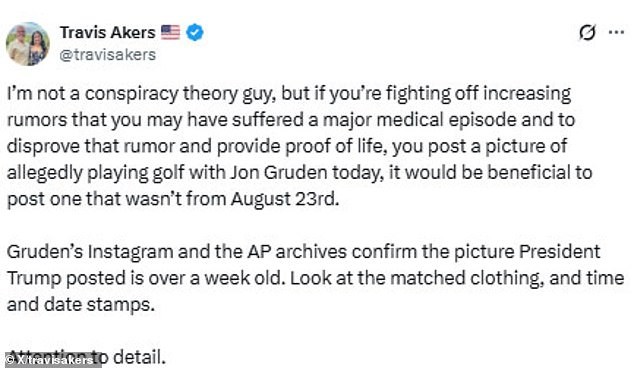Click the US flag emoji beside the name

170,32
